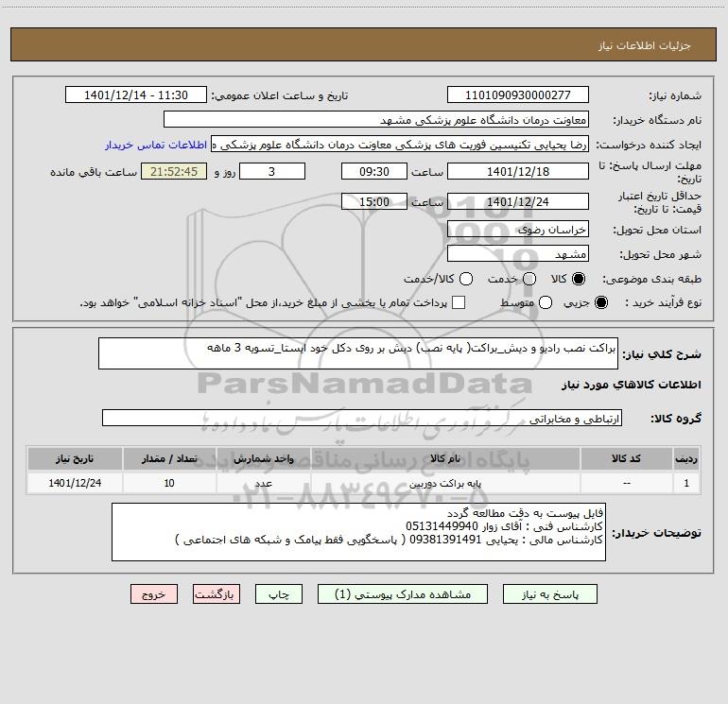Viewport: 728px width, 704px height.
Task: Click the 09:30 response time field
Action: point(374,171)
